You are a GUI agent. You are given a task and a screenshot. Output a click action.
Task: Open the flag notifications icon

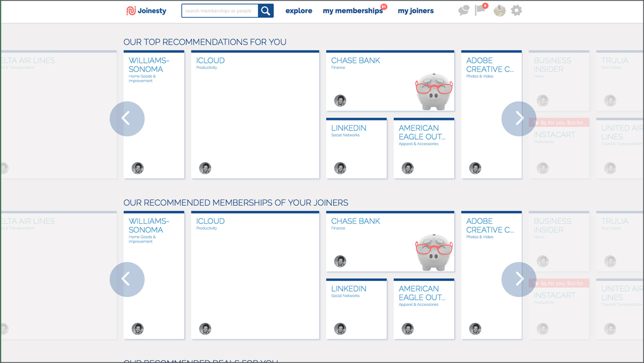[480, 10]
